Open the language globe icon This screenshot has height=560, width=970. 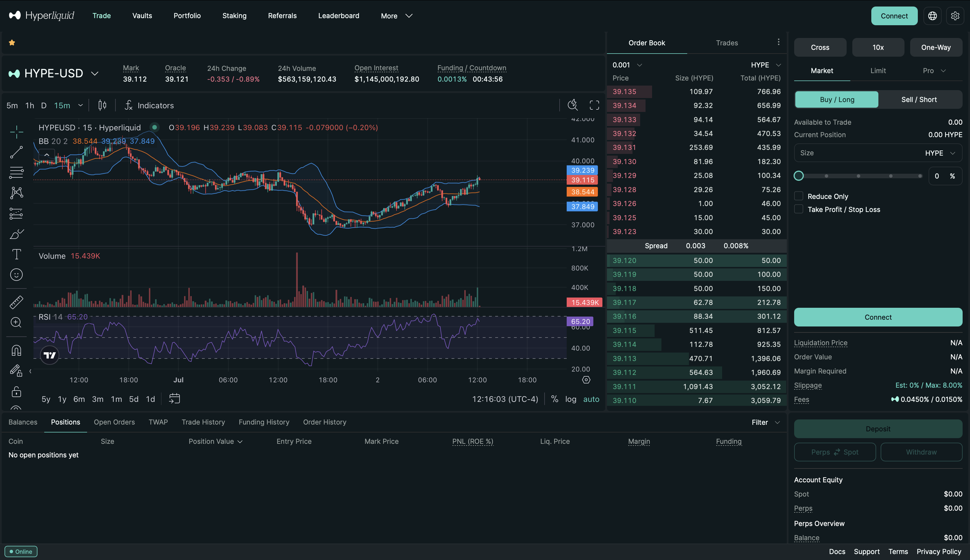click(932, 16)
